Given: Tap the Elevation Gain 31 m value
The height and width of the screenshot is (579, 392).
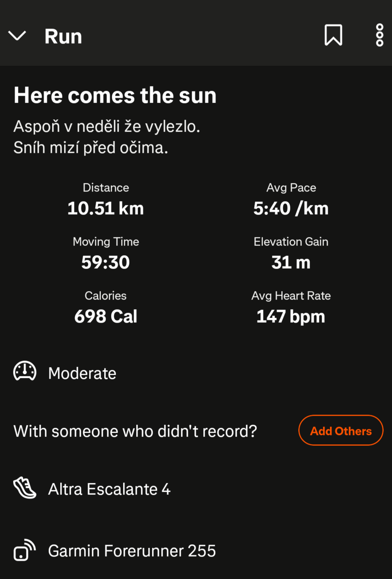Looking at the screenshot, I should point(291,262).
